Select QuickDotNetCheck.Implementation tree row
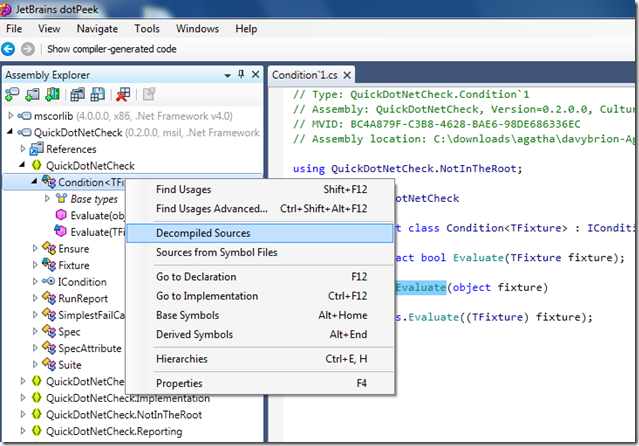The height and width of the screenshot is (446, 639). (x=128, y=398)
